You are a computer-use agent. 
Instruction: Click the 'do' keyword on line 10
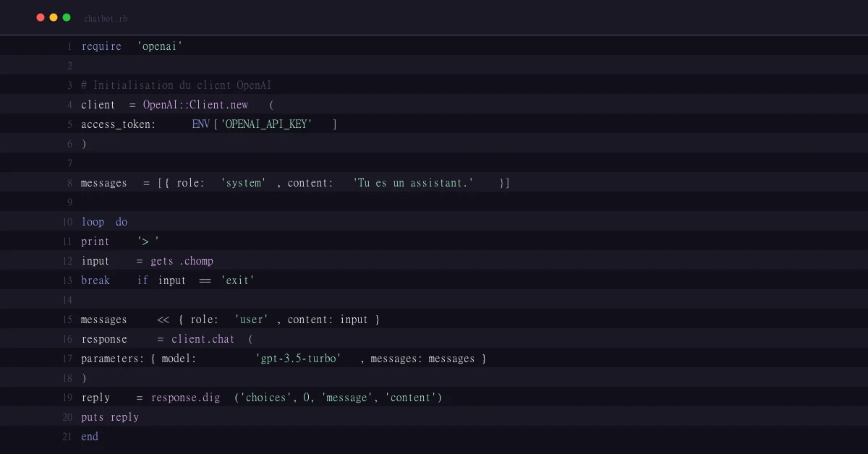[x=122, y=222]
